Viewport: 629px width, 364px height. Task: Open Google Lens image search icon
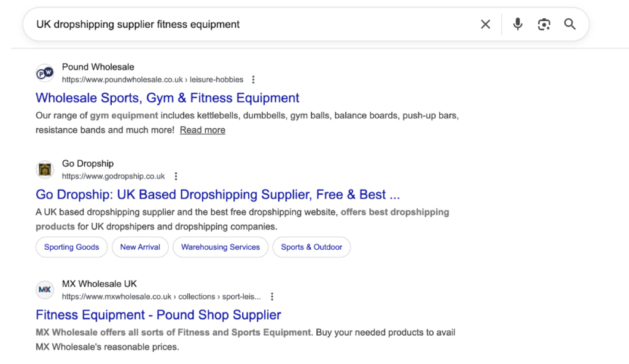coord(544,24)
